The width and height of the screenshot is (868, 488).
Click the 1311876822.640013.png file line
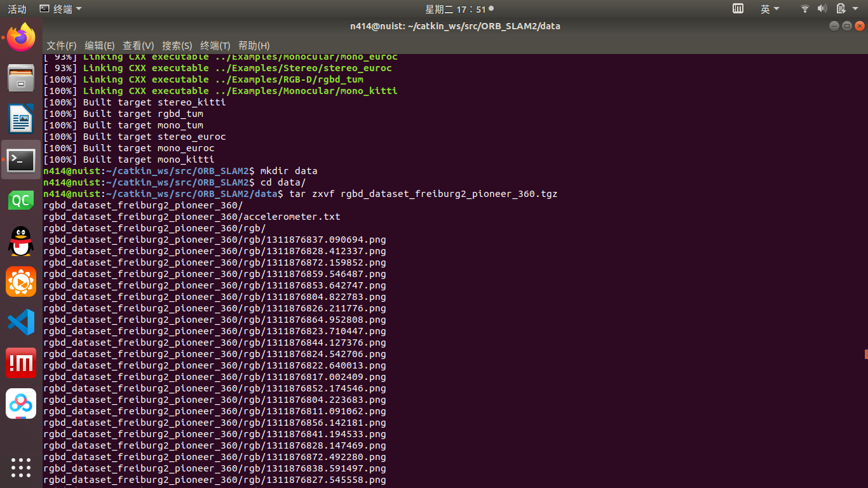[x=215, y=365]
